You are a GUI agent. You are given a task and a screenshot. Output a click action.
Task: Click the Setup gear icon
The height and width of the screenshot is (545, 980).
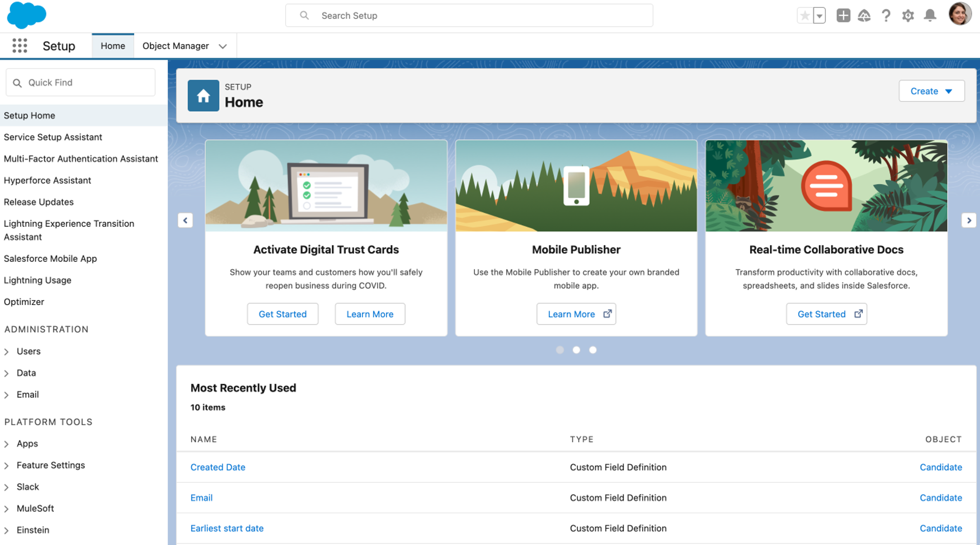[x=908, y=16]
